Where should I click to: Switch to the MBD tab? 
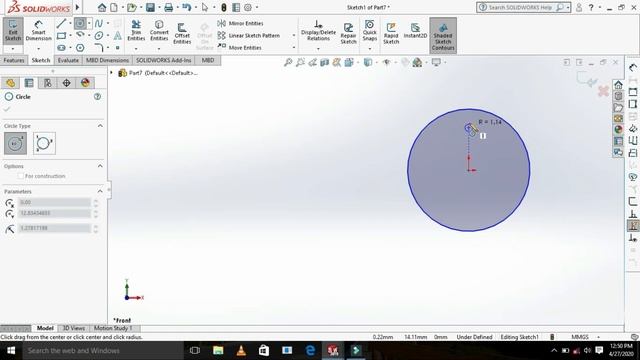pos(208,60)
